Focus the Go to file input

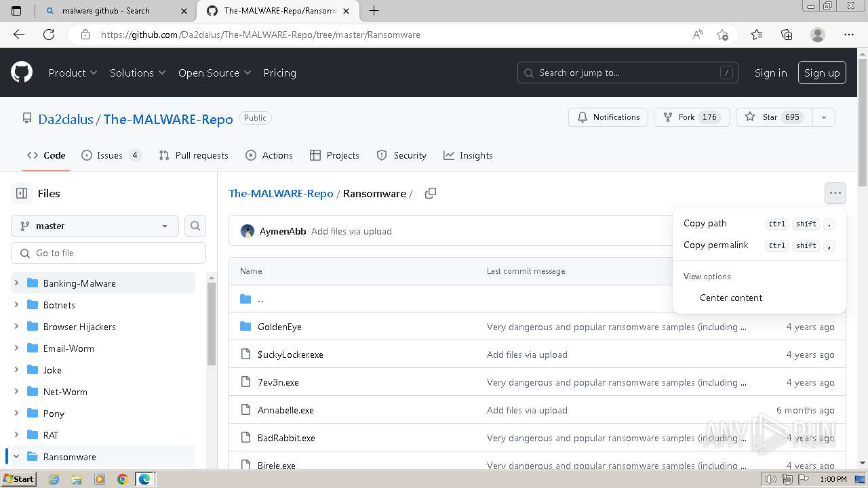(x=108, y=253)
